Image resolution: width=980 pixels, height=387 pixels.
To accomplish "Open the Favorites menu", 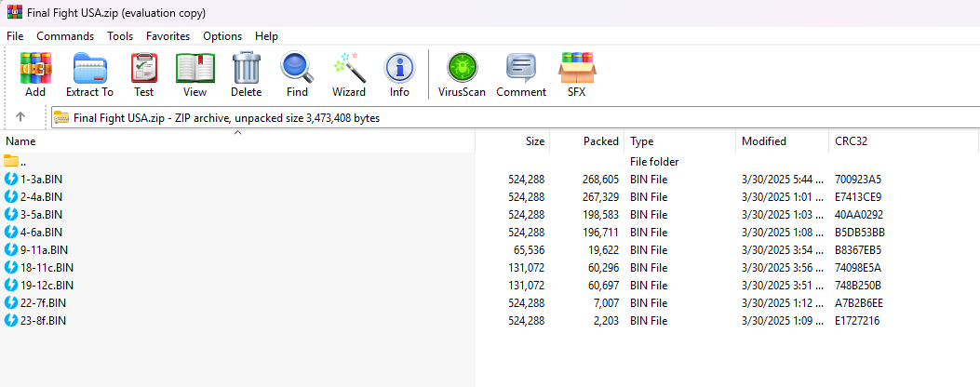I will [x=168, y=36].
